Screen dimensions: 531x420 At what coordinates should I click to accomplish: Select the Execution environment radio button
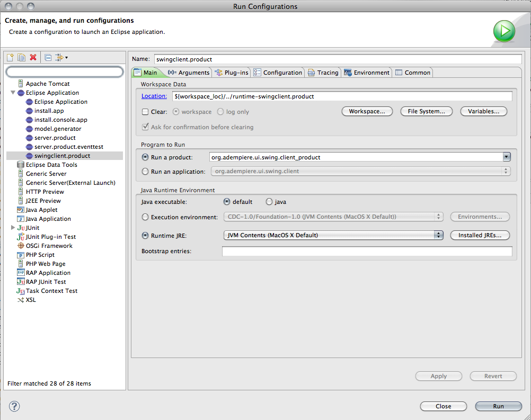click(145, 217)
